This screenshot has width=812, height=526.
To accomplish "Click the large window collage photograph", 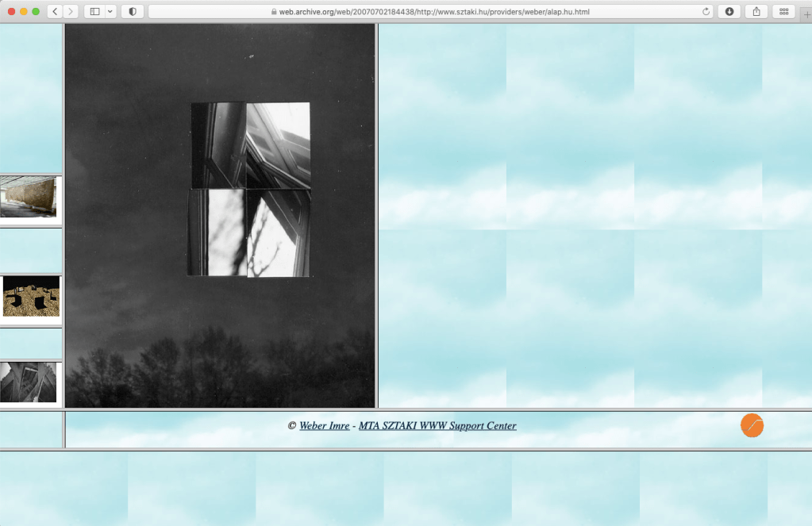I will click(x=220, y=215).
